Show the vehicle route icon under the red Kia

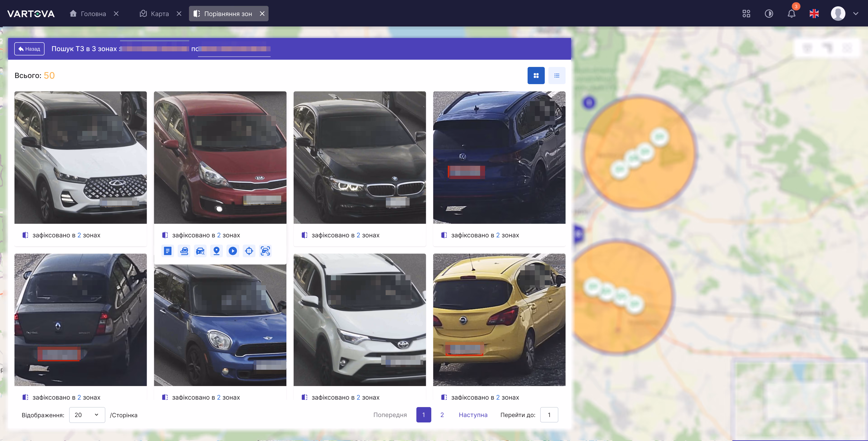click(184, 251)
